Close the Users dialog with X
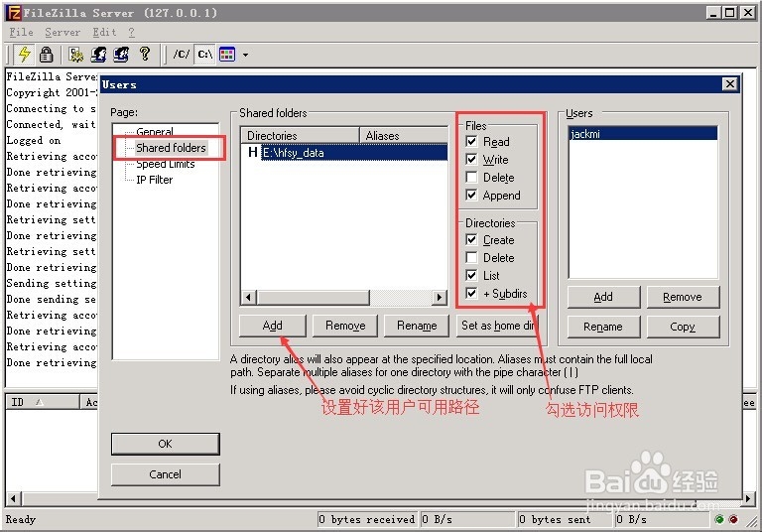This screenshot has width=762, height=532. [729, 84]
